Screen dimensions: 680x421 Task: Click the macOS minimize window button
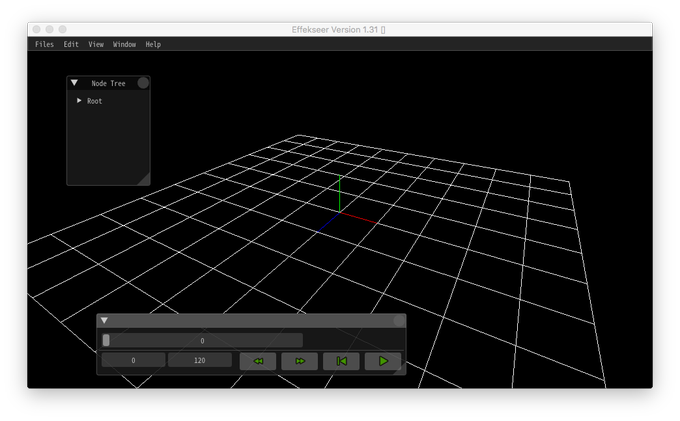(49, 29)
